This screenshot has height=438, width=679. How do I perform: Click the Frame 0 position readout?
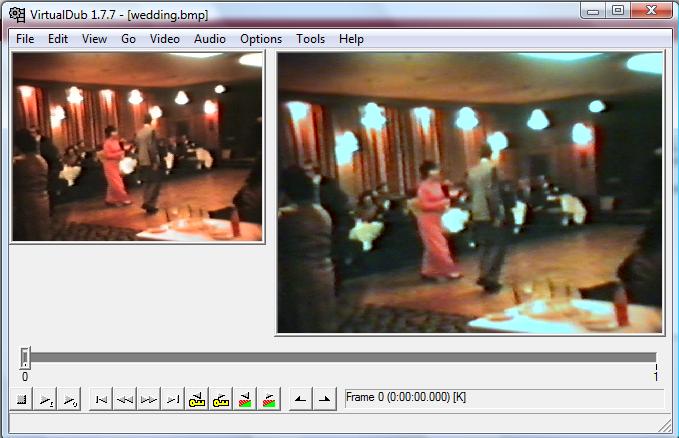504,398
